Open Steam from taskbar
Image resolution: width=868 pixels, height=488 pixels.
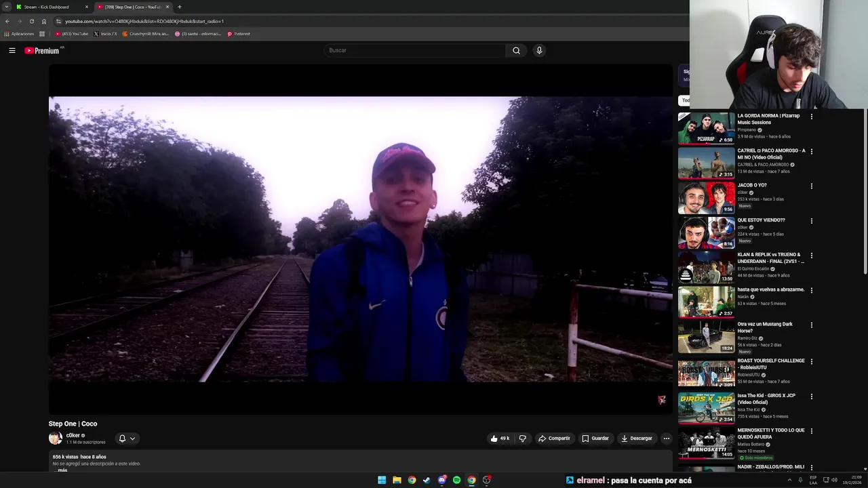click(427, 480)
